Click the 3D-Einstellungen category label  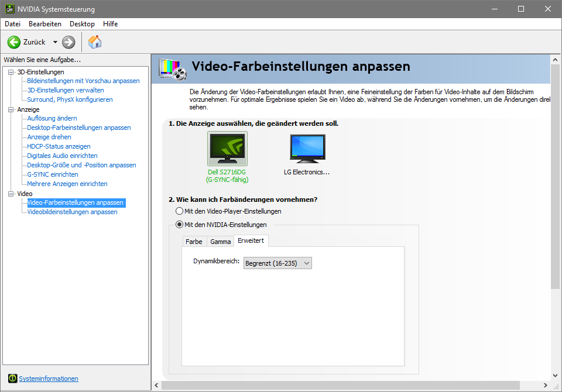coord(41,72)
